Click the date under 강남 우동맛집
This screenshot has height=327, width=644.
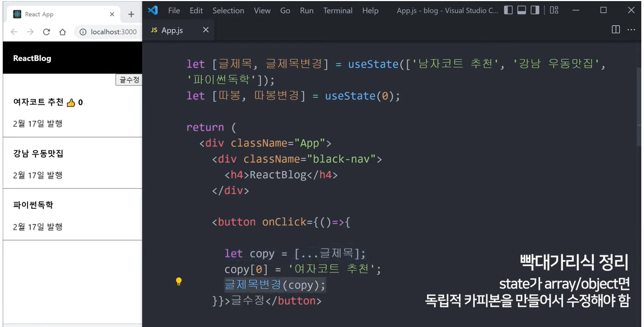[38, 175]
